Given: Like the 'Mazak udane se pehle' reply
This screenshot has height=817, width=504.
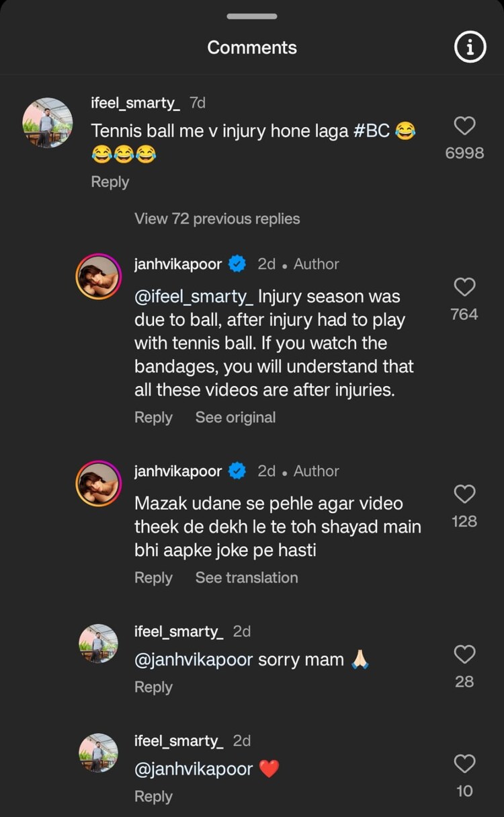Looking at the screenshot, I should [x=464, y=494].
